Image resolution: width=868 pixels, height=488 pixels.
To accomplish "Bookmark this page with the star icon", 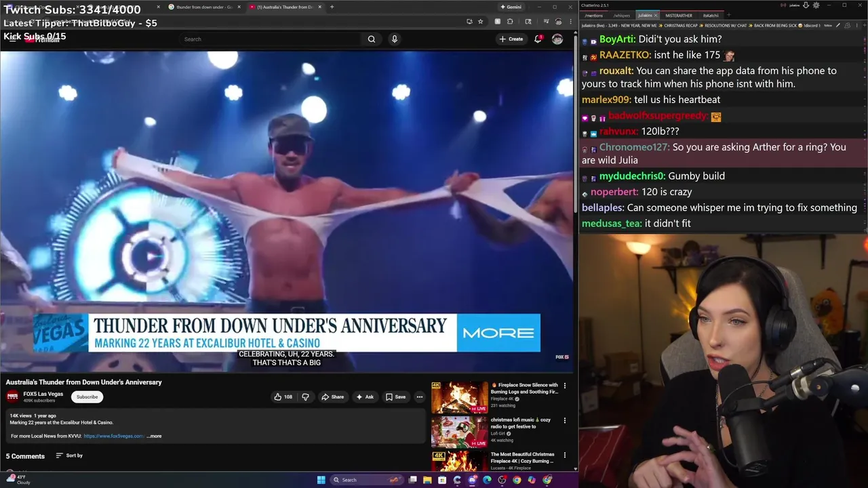I will point(480,22).
